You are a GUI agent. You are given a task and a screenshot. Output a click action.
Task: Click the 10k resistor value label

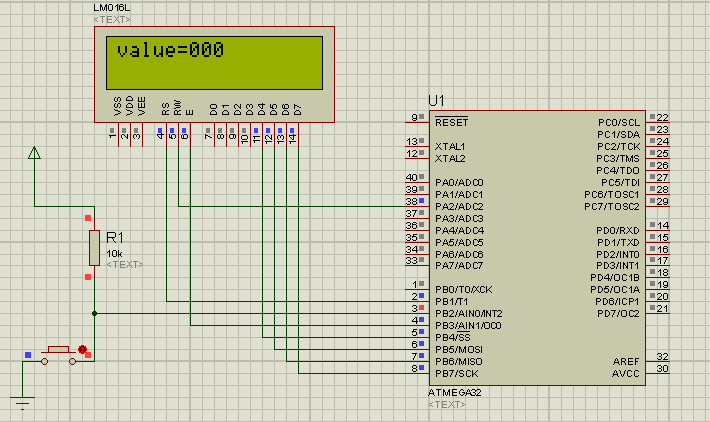point(114,252)
